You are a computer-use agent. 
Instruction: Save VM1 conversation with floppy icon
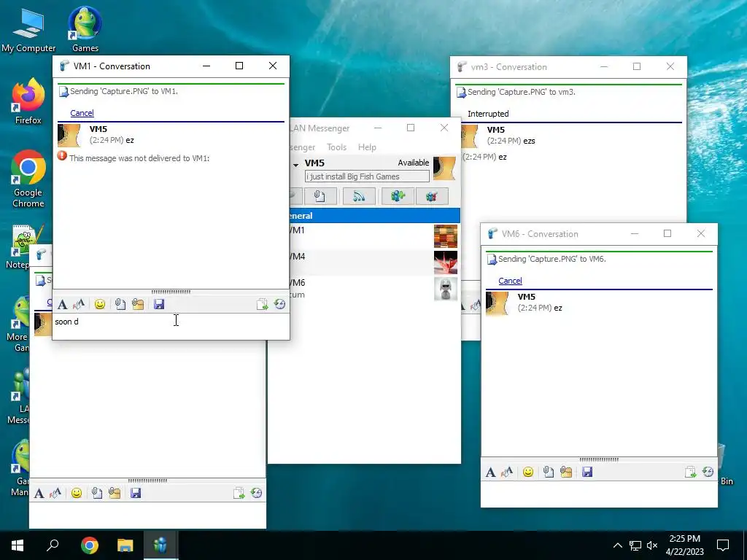pyautogui.click(x=159, y=304)
